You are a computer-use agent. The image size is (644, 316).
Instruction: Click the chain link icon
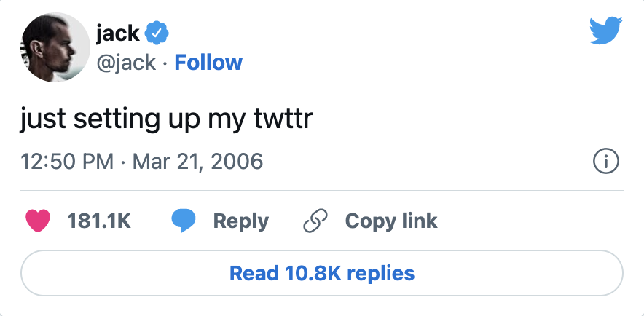[x=315, y=221]
